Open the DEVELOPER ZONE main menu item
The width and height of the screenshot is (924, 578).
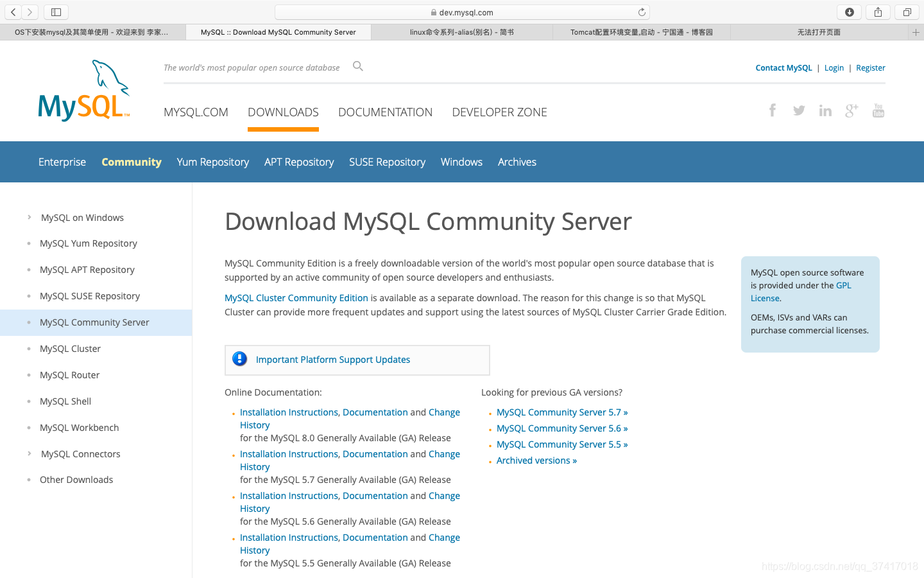pos(499,112)
